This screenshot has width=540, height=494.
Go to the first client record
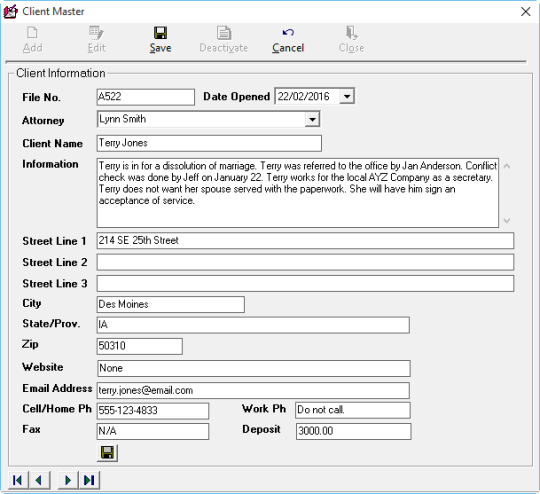(x=18, y=480)
